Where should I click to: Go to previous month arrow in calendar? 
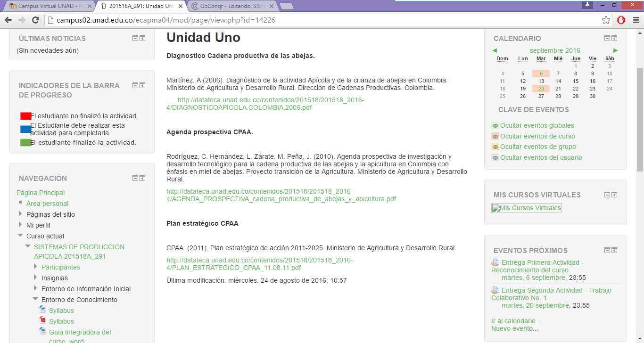click(495, 50)
